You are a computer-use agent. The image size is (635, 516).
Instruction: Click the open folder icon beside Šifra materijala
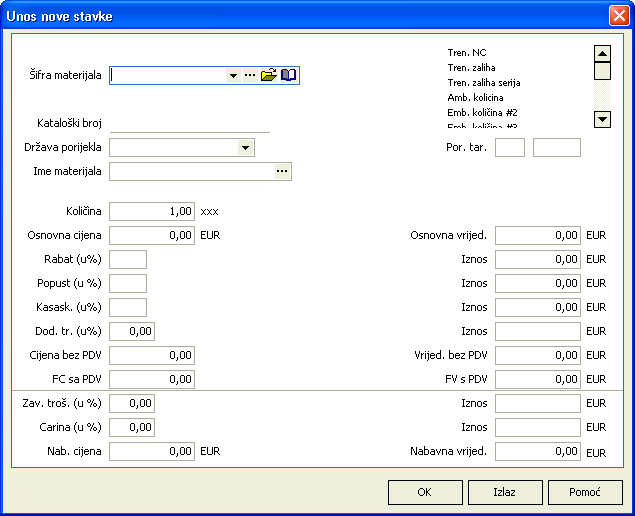tap(268, 75)
